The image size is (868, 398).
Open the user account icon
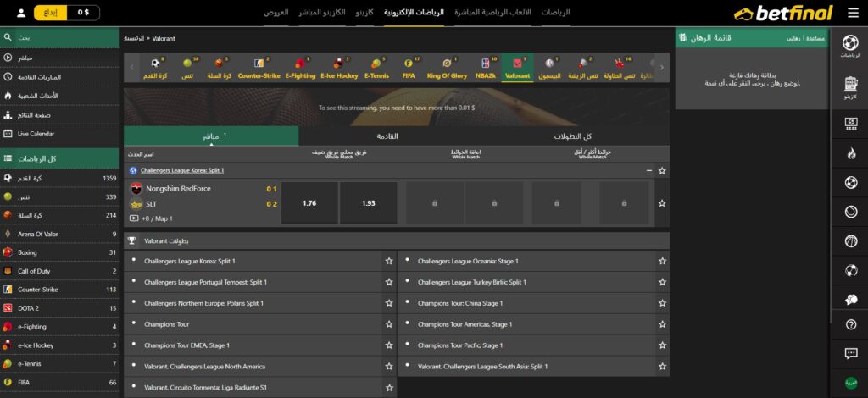[x=21, y=13]
